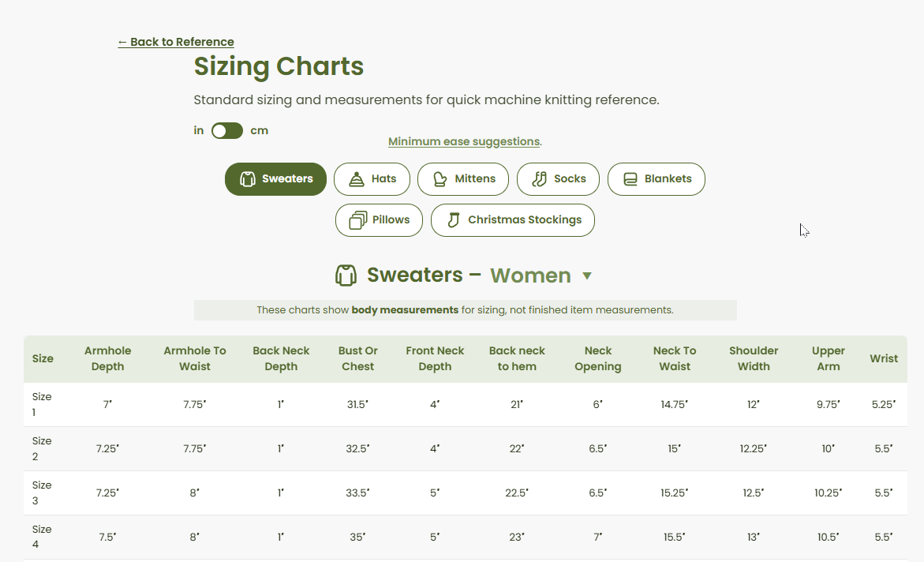This screenshot has height=562, width=924.
Task: Click the beanie icon in the Hats tab
Action: 357,179
